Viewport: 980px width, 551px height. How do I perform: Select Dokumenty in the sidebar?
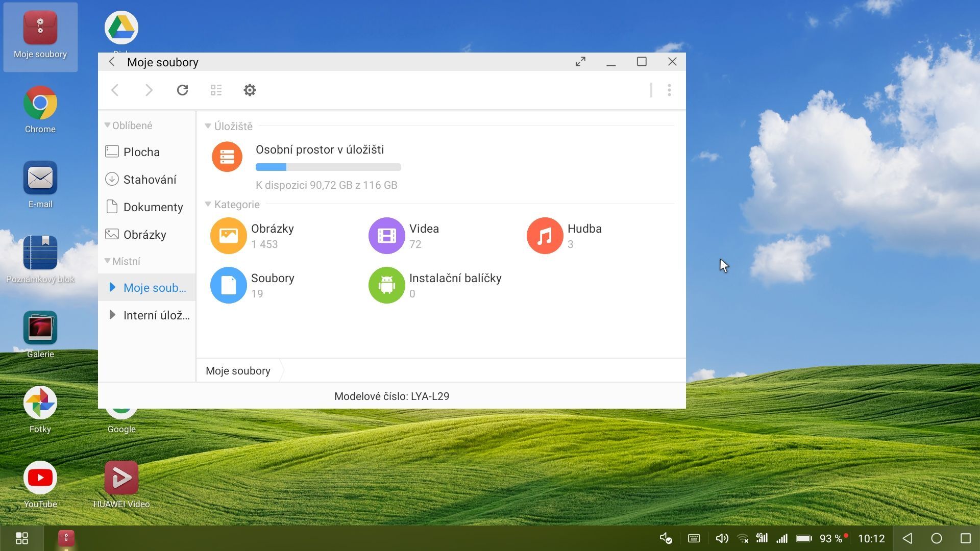click(153, 207)
